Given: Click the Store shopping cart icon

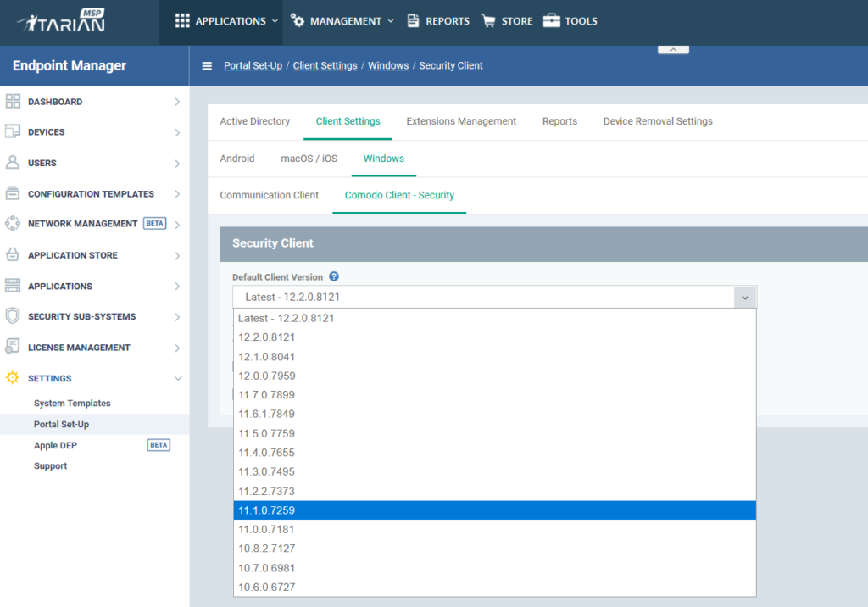Looking at the screenshot, I should (x=488, y=21).
